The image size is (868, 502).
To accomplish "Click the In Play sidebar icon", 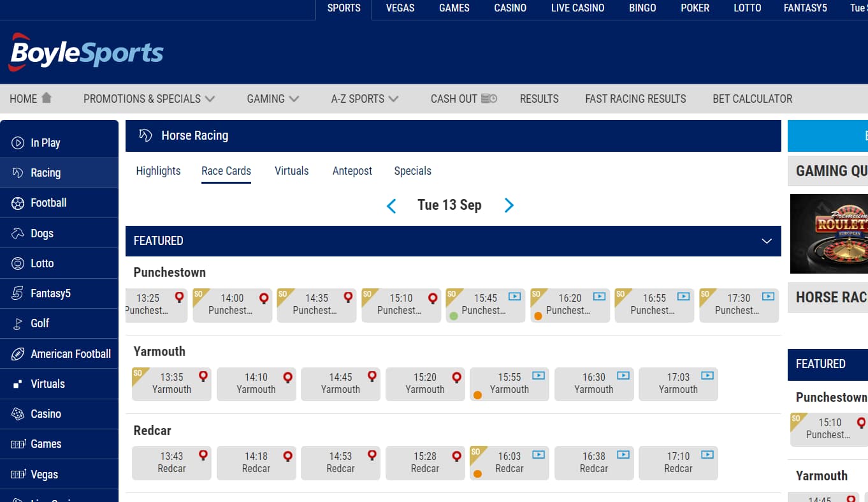I will pos(18,143).
